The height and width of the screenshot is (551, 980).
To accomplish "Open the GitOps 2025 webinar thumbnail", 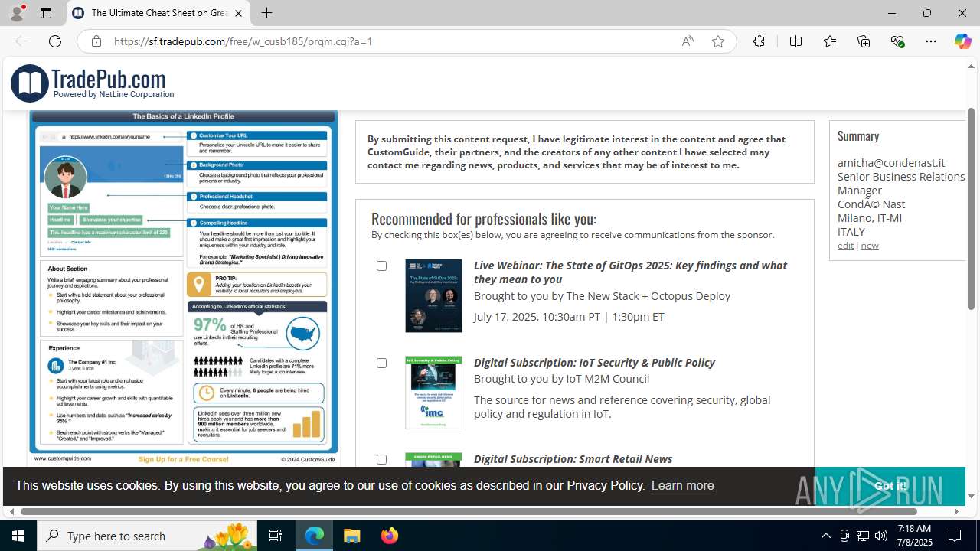I will point(433,295).
